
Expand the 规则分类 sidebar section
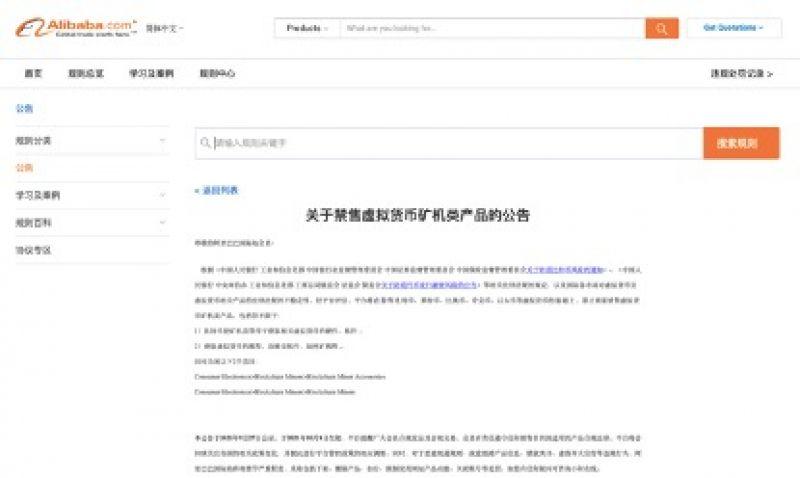point(92,140)
